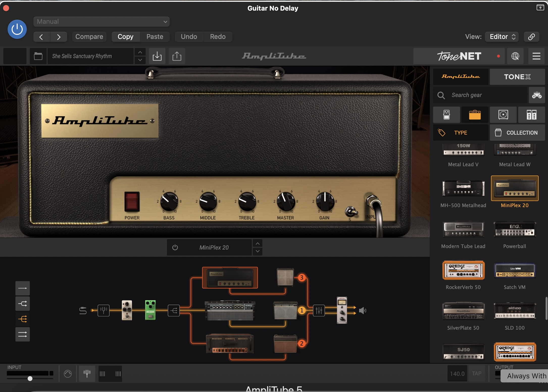
Task: Select the amp category icon
Action: pyautogui.click(x=475, y=115)
